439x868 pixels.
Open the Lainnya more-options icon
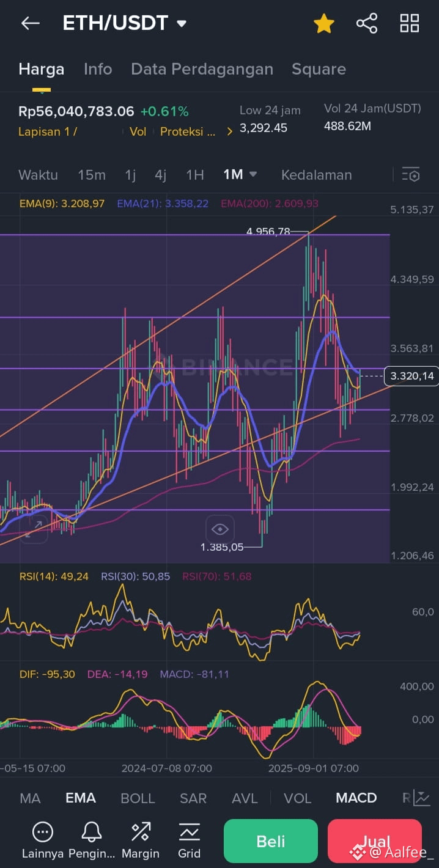(x=42, y=840)
